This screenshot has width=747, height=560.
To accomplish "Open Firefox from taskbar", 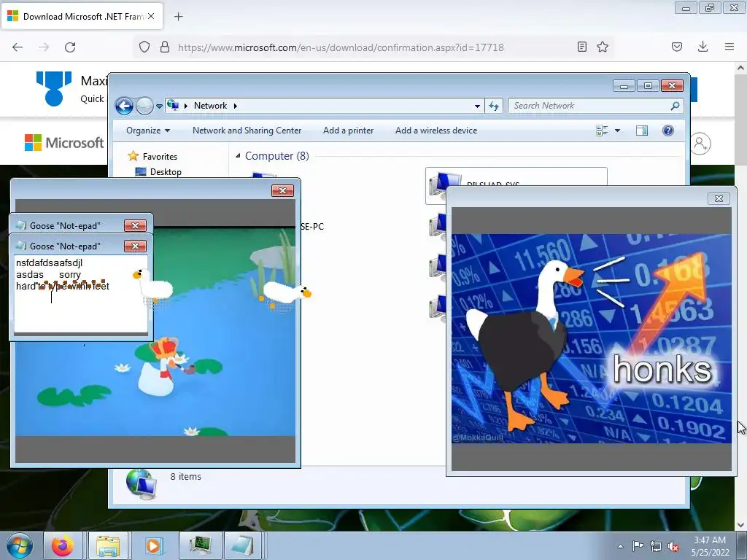I will click(63, 545).
